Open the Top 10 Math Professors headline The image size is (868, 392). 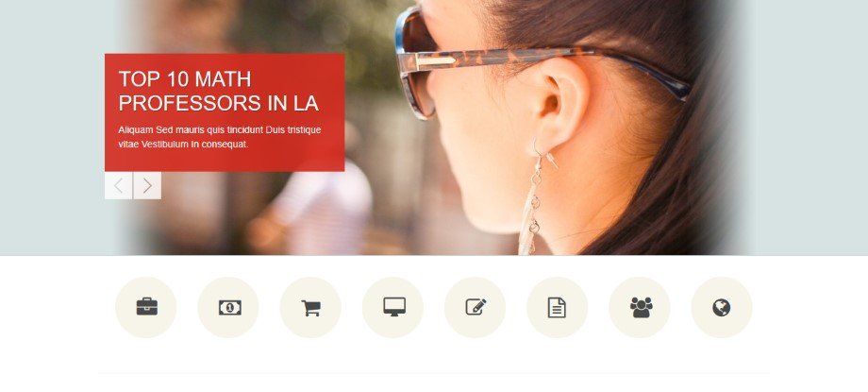pyautogui.click(x=218, y=91)
